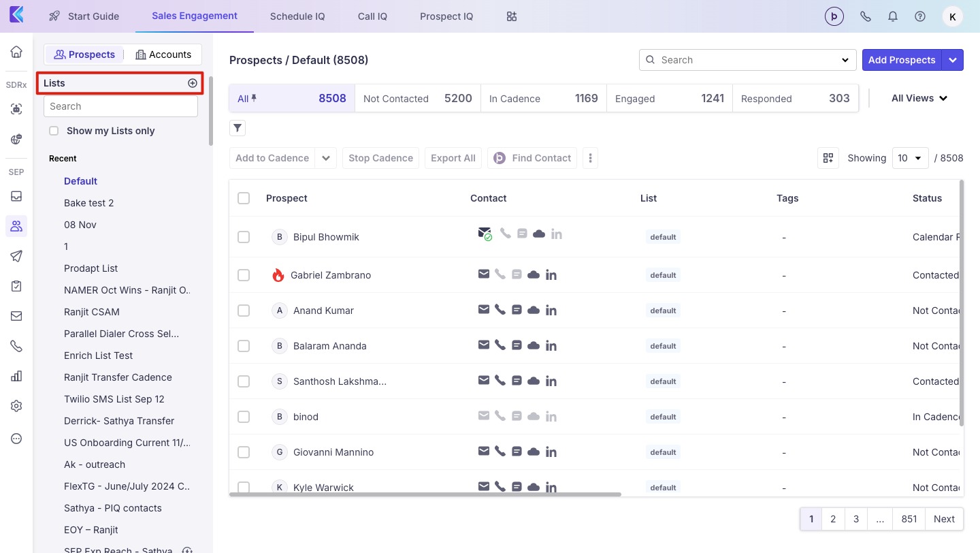Click the dialer phone icon in header
980x553 pixels.
tap(866, 16)
